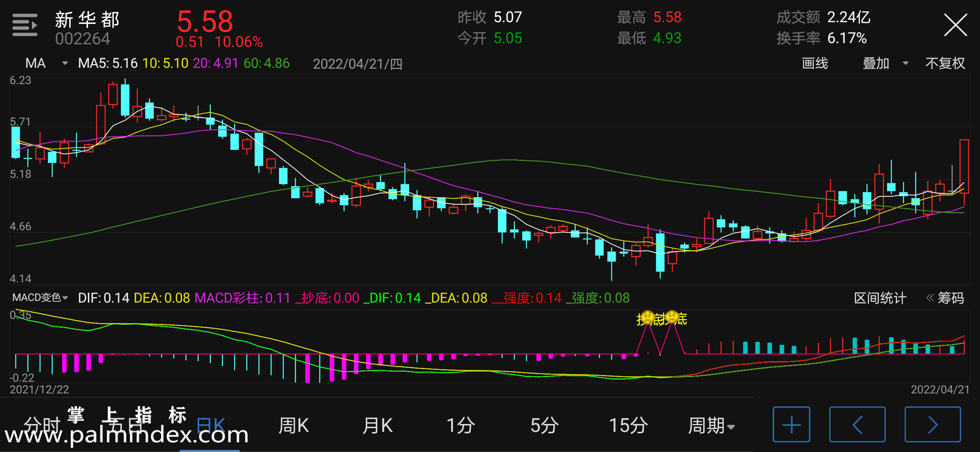
Task: Tap the 成交额 2.24亿 value
Action: (823, 17)
